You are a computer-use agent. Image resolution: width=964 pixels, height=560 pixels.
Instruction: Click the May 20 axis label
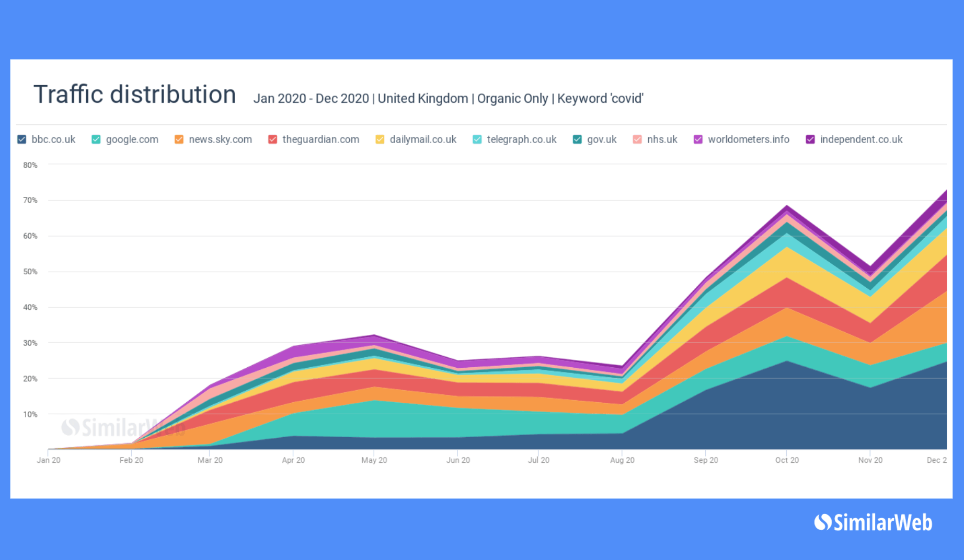374,460
